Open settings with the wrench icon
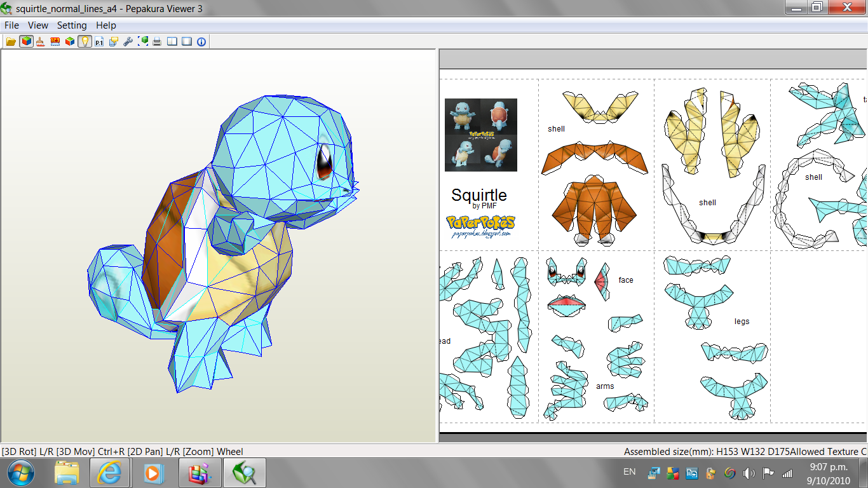This screenshot has height=488, width=868. coord(128,42)
